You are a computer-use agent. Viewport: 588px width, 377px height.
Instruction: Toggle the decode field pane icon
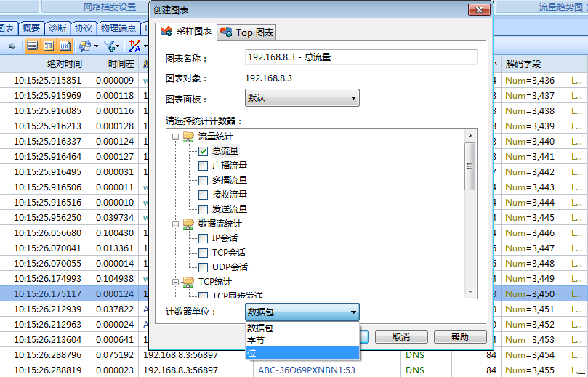[49, 46]
